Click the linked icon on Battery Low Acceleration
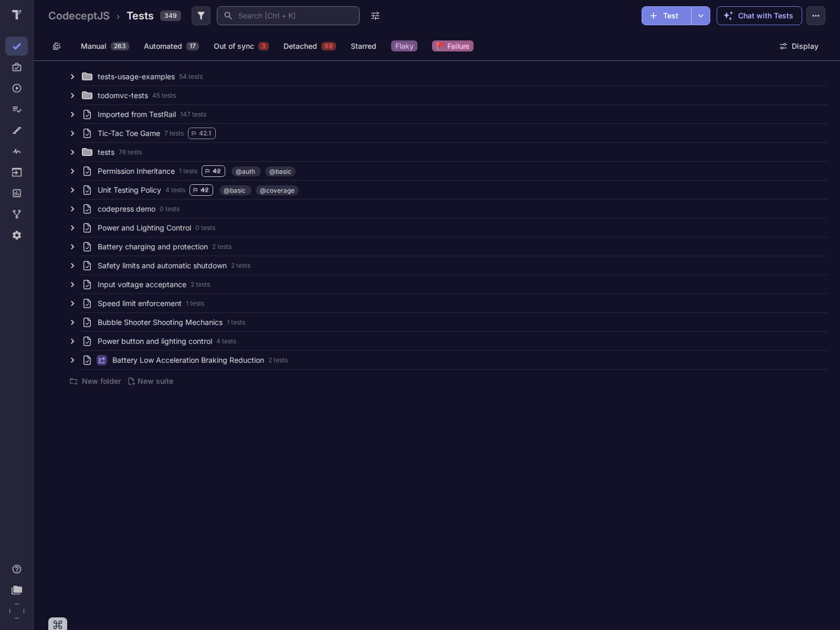840x630 pixels. coord(102,360)
